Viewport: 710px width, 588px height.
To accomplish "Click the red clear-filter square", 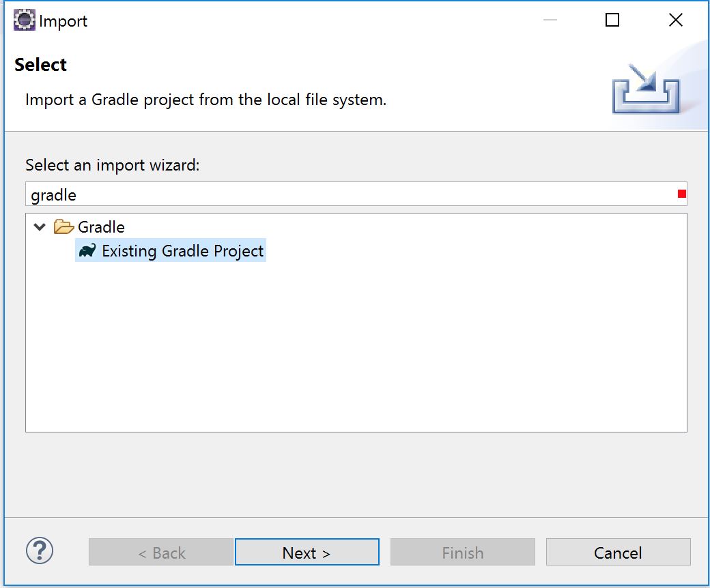I will tap(681, 194).
